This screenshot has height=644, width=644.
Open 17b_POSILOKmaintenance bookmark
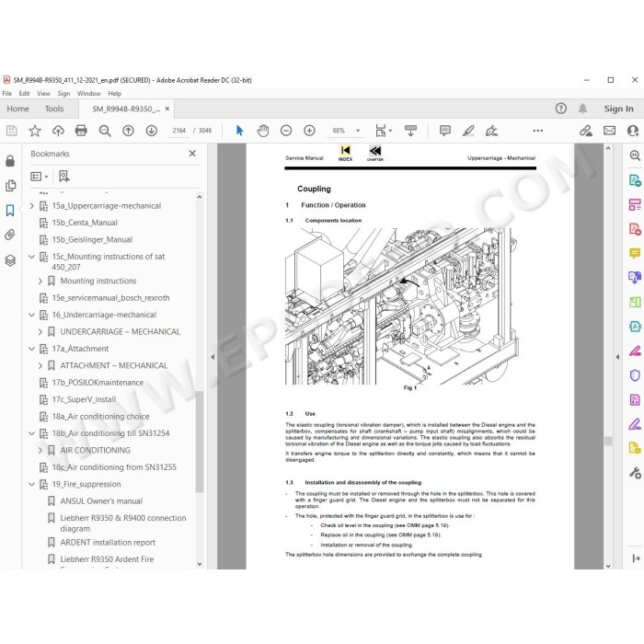tap(98, 383)
